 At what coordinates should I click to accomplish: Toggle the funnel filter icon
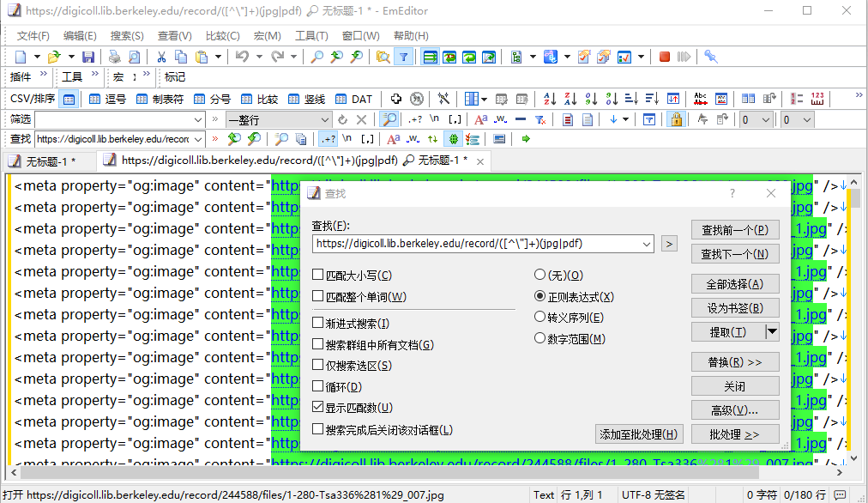coord(403,57)
